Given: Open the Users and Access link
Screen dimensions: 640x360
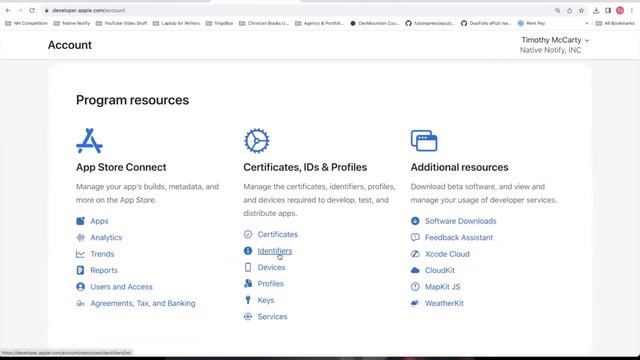Looking at the screenshot, I should click(x=121, y=287).
